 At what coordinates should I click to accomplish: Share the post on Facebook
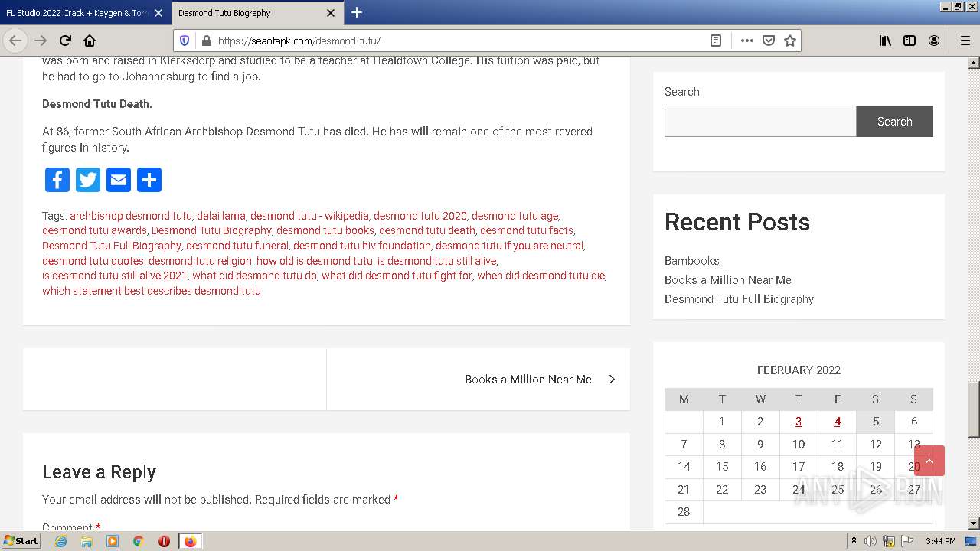(x=57, y=180)
